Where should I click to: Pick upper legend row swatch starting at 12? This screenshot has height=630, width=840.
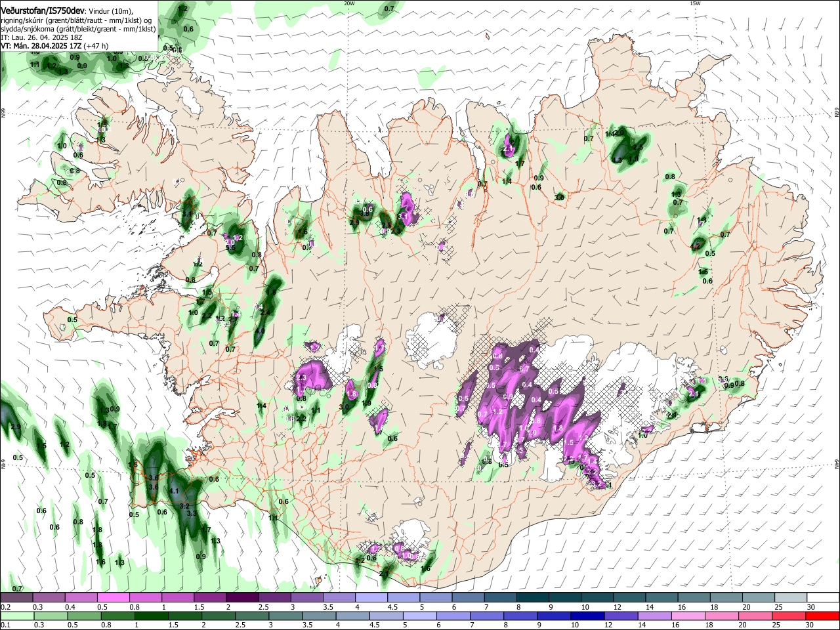click(629, 597)
